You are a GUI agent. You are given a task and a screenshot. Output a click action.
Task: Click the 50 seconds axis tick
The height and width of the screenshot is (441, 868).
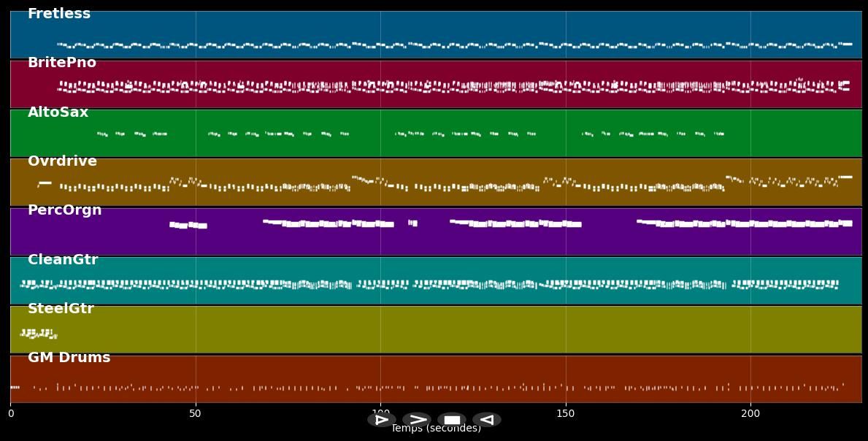coord(195,414)
